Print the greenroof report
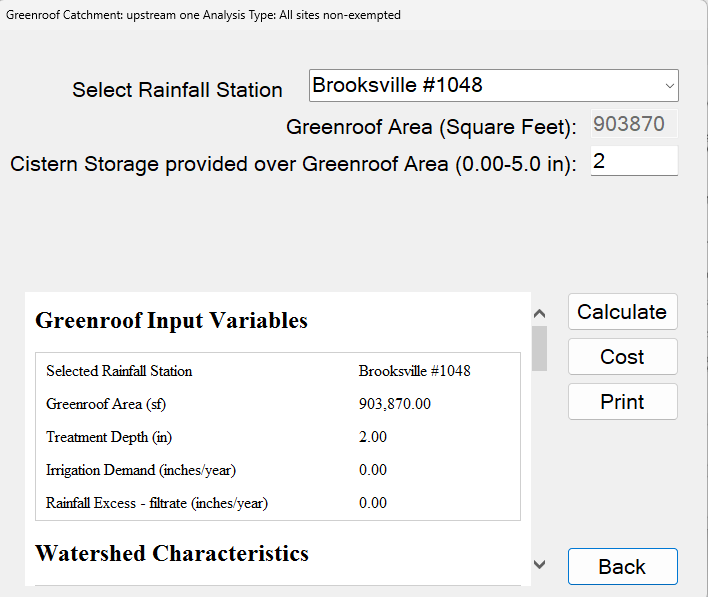 [x=622, y=402]
